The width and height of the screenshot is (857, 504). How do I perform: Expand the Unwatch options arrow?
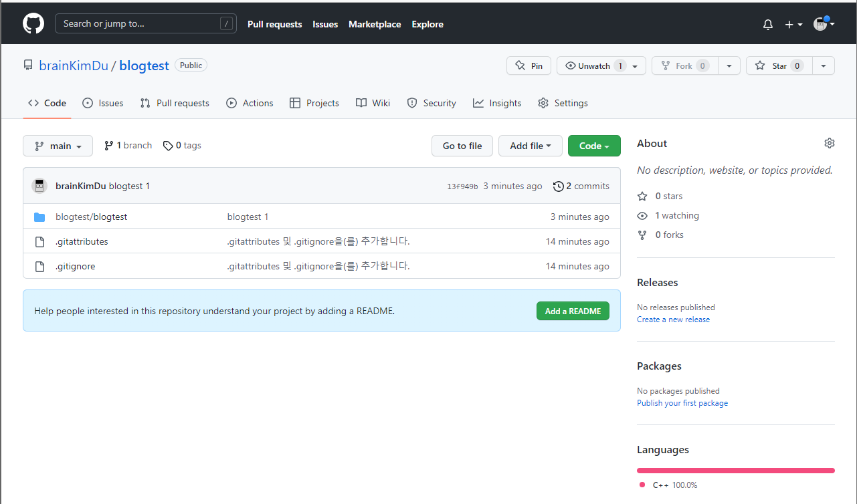636,66
